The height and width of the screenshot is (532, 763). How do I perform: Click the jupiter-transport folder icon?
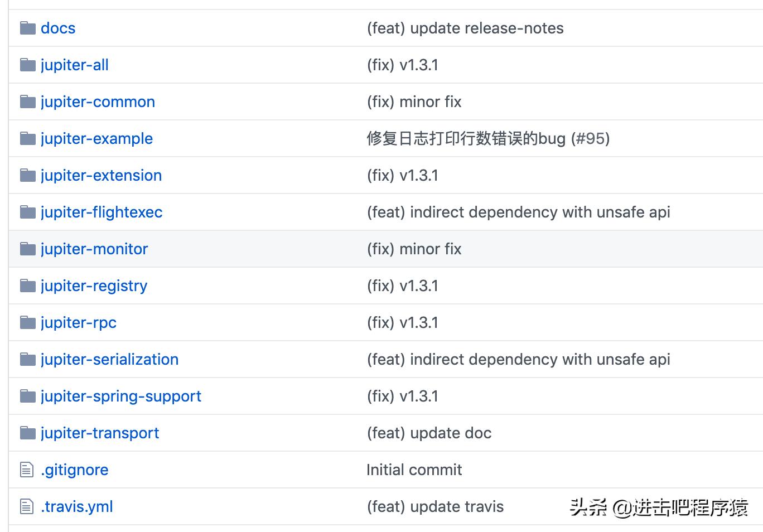tap(27, 433)
